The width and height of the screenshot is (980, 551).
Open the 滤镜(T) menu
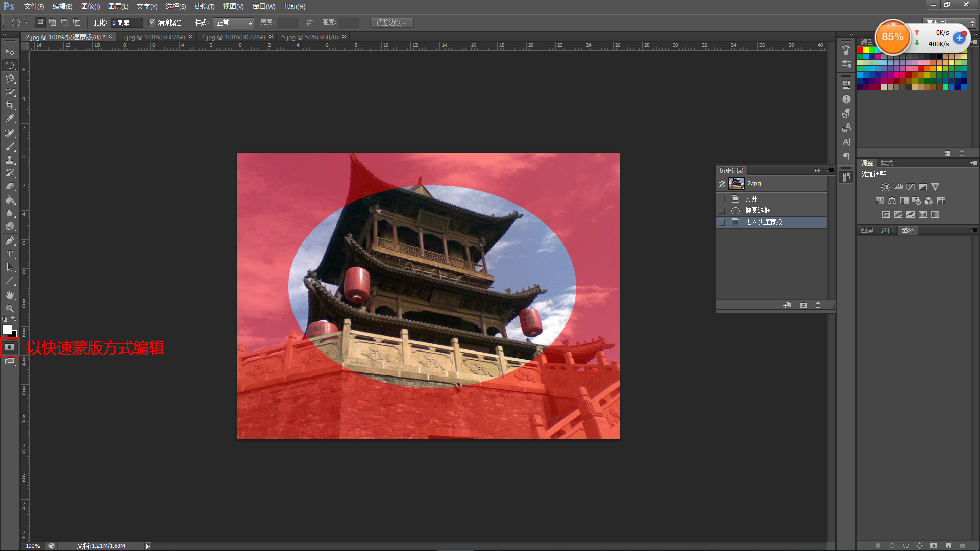204,6
